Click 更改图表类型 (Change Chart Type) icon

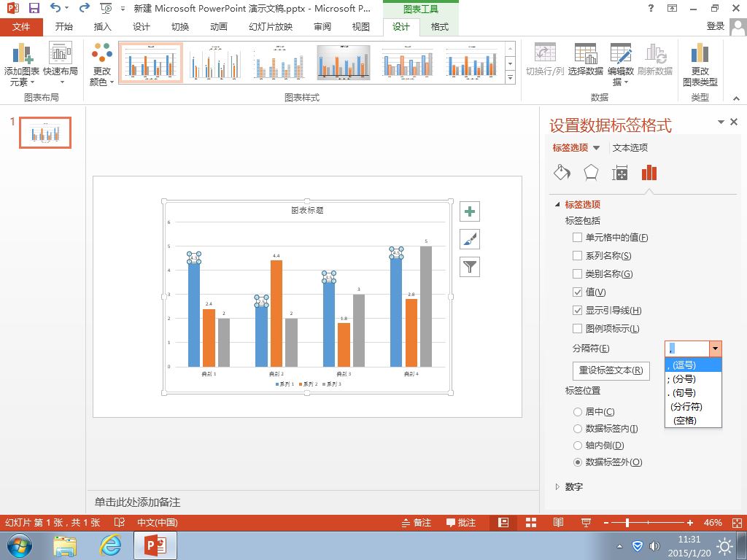click(x=700, y=65)
